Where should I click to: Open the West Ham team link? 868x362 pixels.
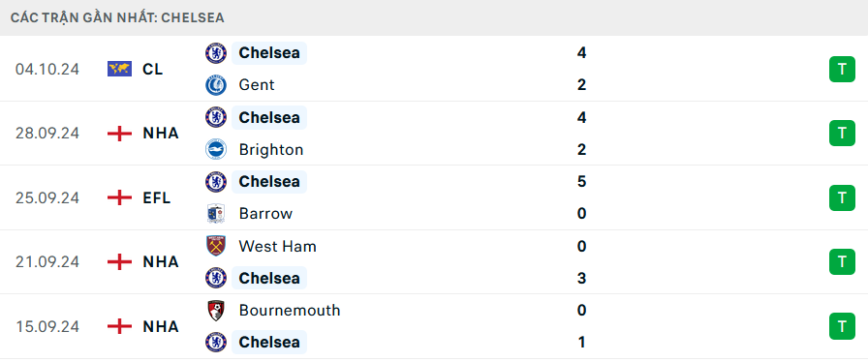point(277,246)
